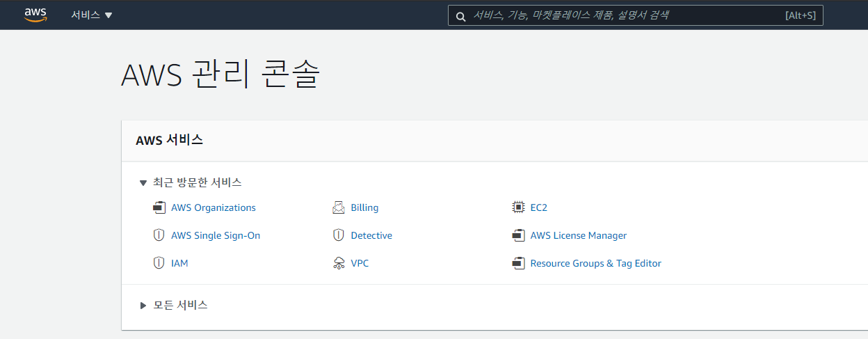Click the IAM shield icon
This screenshot has height=339, width=868.
point(159,263)
